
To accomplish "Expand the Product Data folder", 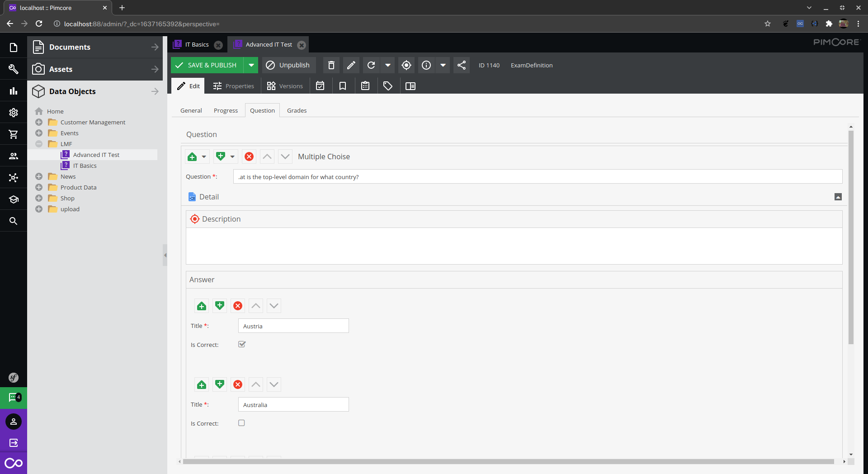I will [x=39, y=187].
